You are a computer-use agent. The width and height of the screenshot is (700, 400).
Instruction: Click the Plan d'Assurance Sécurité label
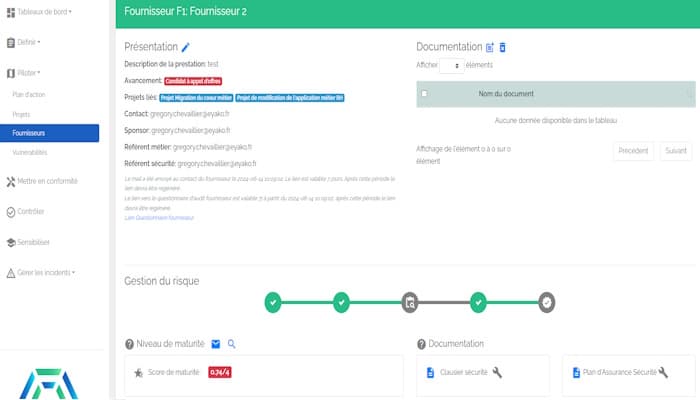[620, 372]
